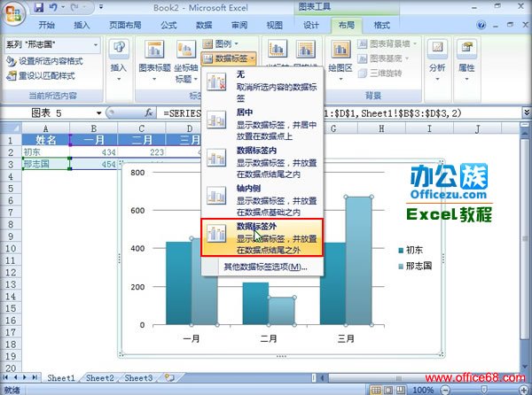The image size is (532, 395).
Task: Click the 800 value axis label
Action: (x=137, y=173)
